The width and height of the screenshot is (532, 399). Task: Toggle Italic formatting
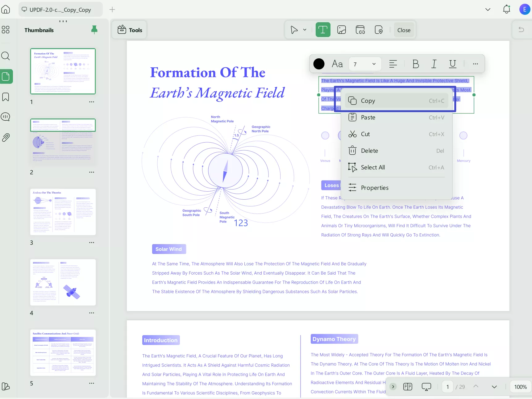(x=434, y=64)
